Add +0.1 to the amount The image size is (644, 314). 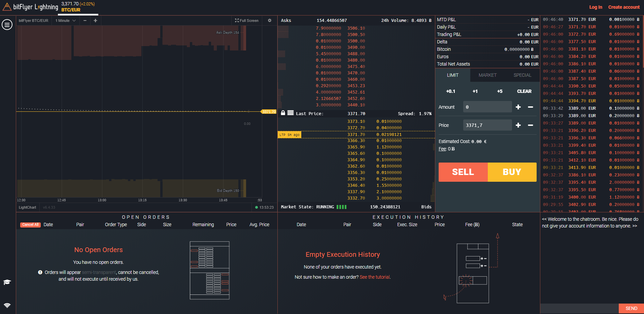pos(450,91)
